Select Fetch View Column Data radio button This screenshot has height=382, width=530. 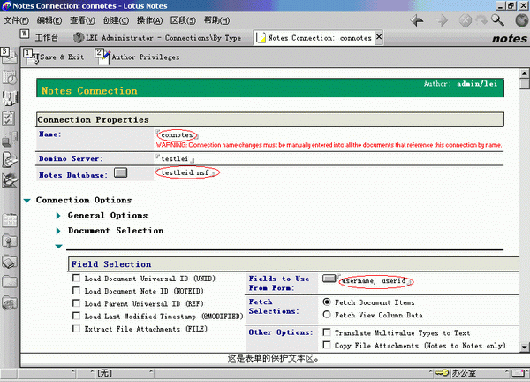pyautogui.click(x=327, y=314)
